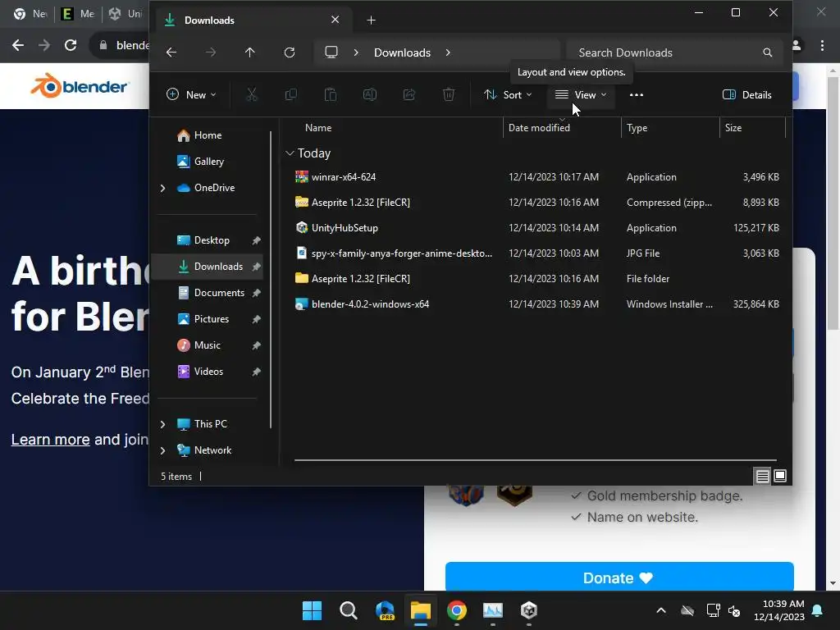The width and height of the screenshot is (840, 630).
Task: Open Chrome three-dot menu
Action: pos(822,46)
